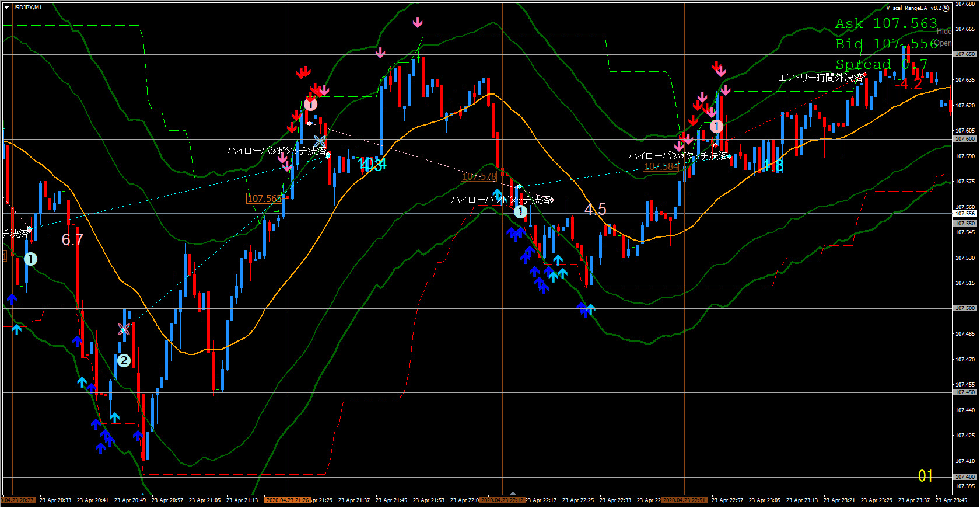Screen dimensions: 980x508
Task: Select the 107.565 entry price label
Action: pyautogui.click(x=264, y=199)
